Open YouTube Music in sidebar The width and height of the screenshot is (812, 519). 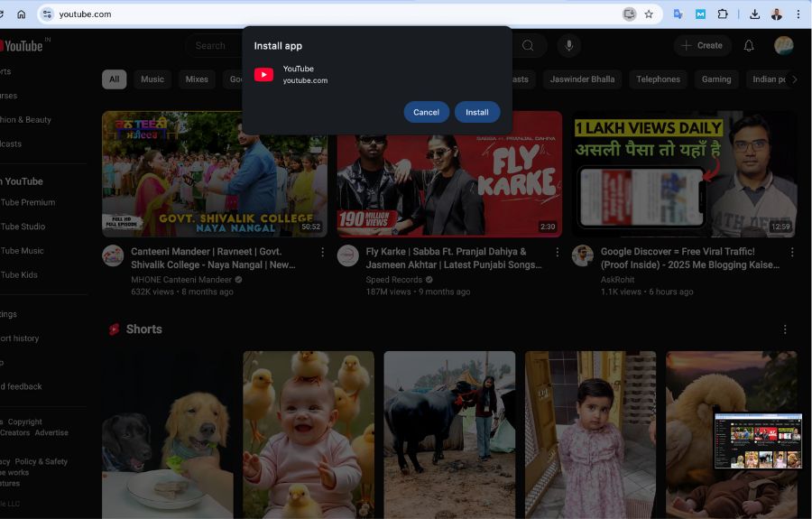point(23,251)
